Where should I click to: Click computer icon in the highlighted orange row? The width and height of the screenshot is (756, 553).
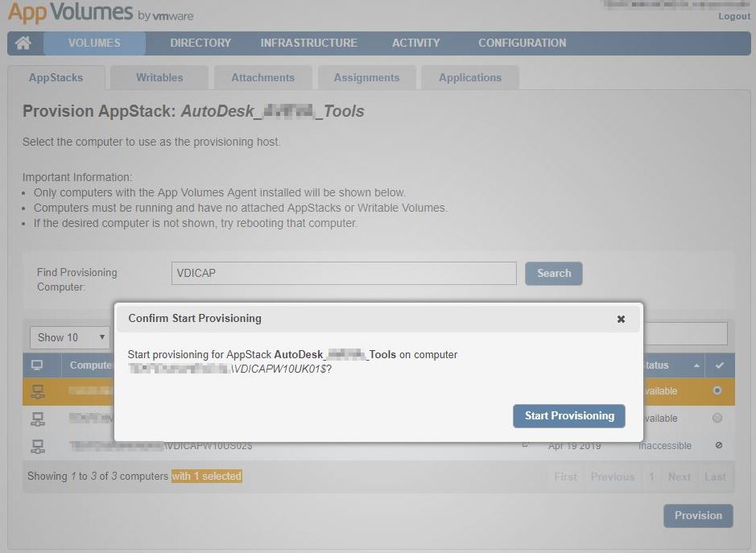[38, 391]
